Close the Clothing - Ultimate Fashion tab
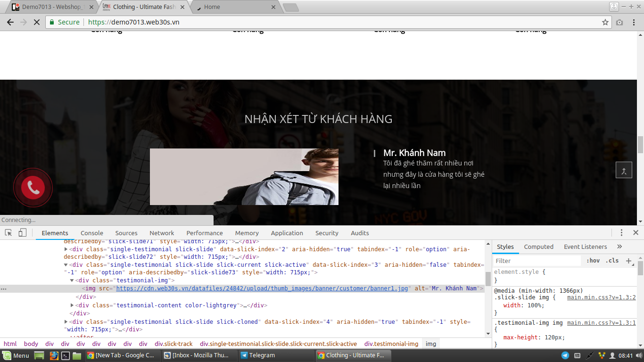Image resolution: width=644 pixels, height=362 pixels. pos(183,7)
